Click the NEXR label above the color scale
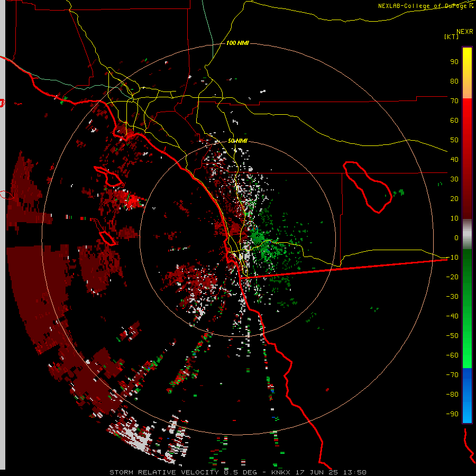 465,32
